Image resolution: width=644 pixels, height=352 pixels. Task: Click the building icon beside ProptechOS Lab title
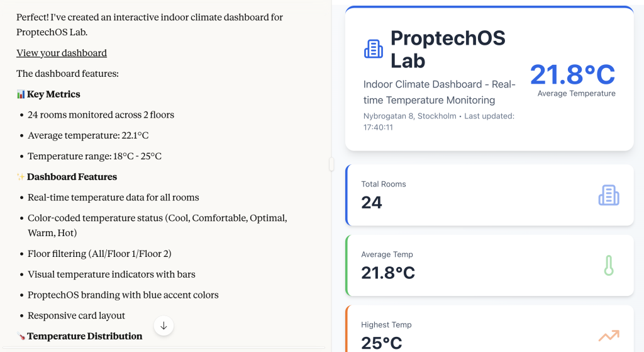[x=374, y=49]
